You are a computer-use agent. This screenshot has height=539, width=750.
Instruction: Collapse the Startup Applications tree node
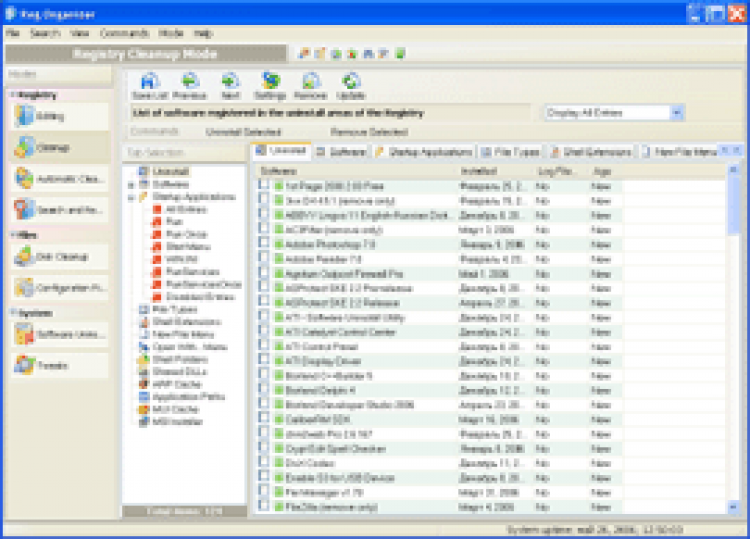click(x=131, y=197)
